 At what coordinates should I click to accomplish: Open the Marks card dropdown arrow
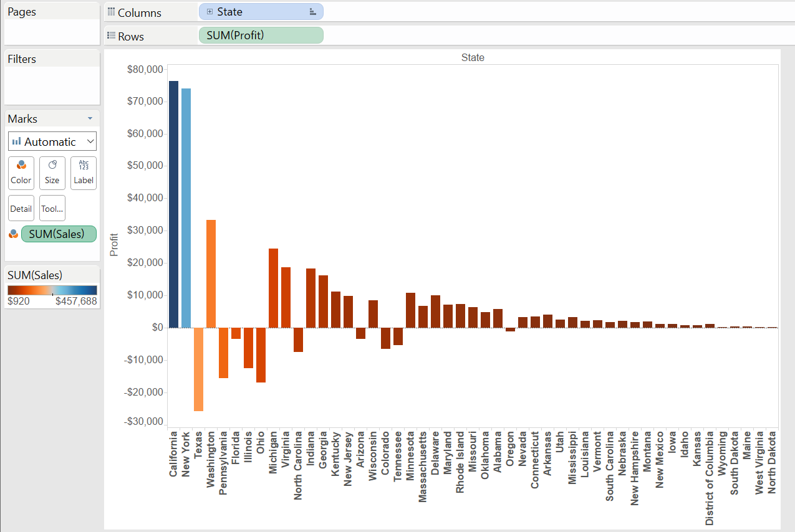click(90, 118)
